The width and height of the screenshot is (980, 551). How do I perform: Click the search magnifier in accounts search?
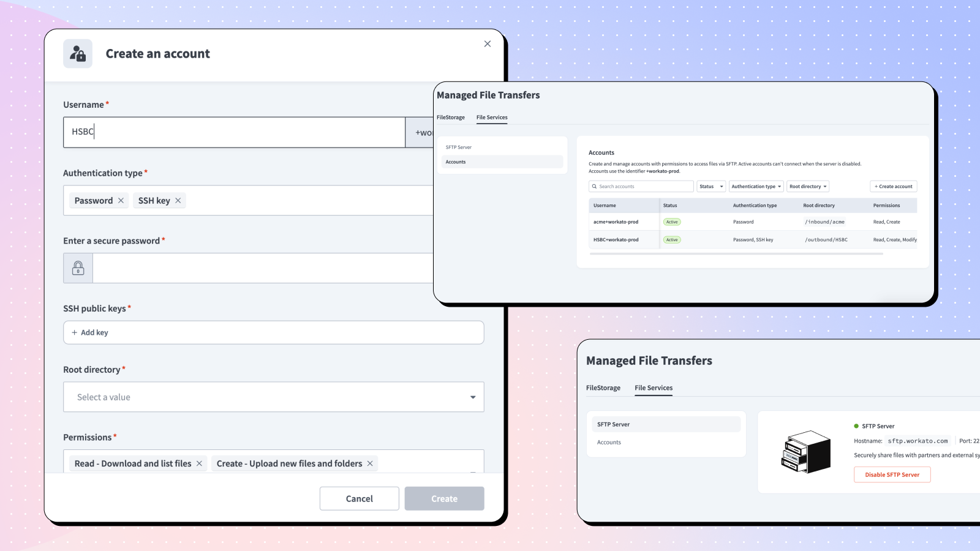point(594,187)
